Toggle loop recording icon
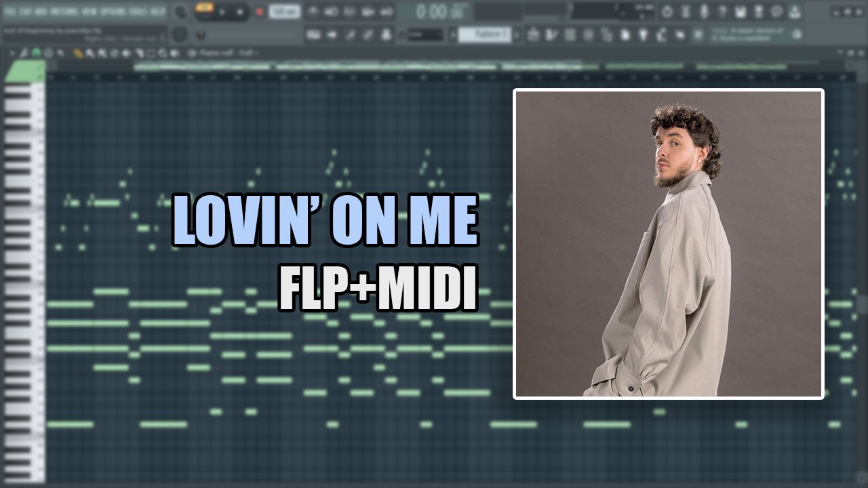The width and height of the screenshot is (868, 488). (x=387, y=12)
